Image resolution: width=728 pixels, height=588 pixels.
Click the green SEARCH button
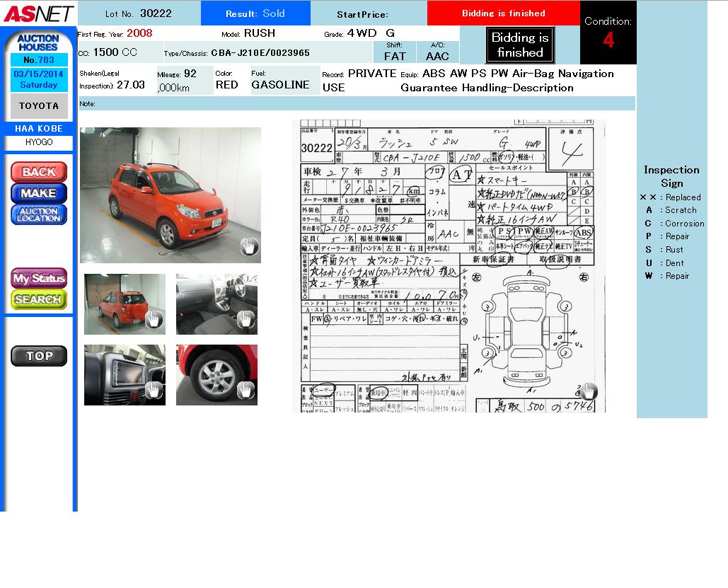(x=39, y=299)
